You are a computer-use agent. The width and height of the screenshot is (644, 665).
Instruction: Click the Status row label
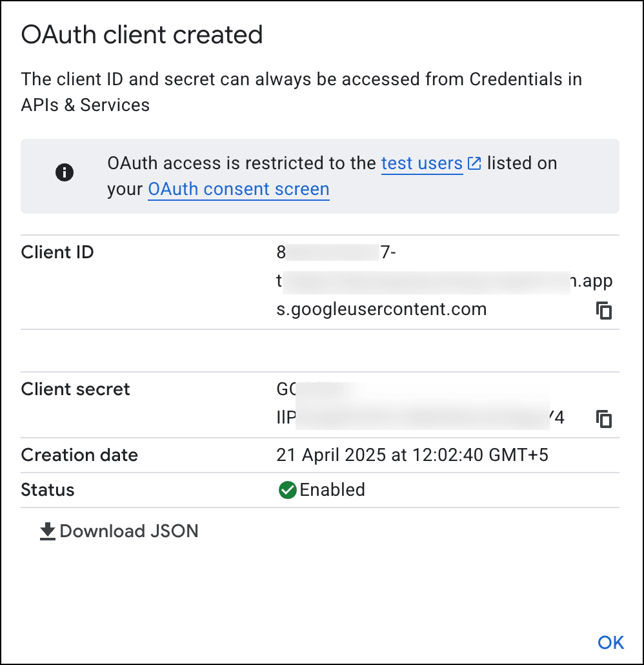[x=48, y=490]
